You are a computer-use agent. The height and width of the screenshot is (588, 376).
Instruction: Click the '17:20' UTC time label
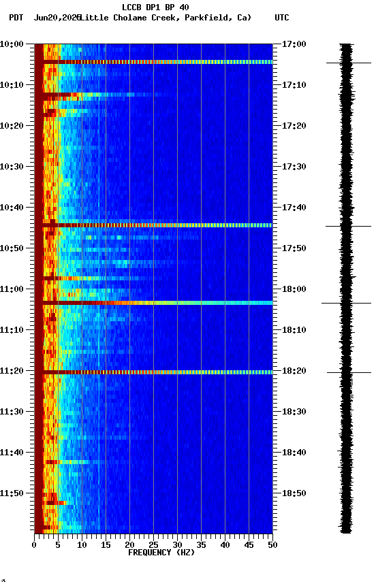pos(294,126)
